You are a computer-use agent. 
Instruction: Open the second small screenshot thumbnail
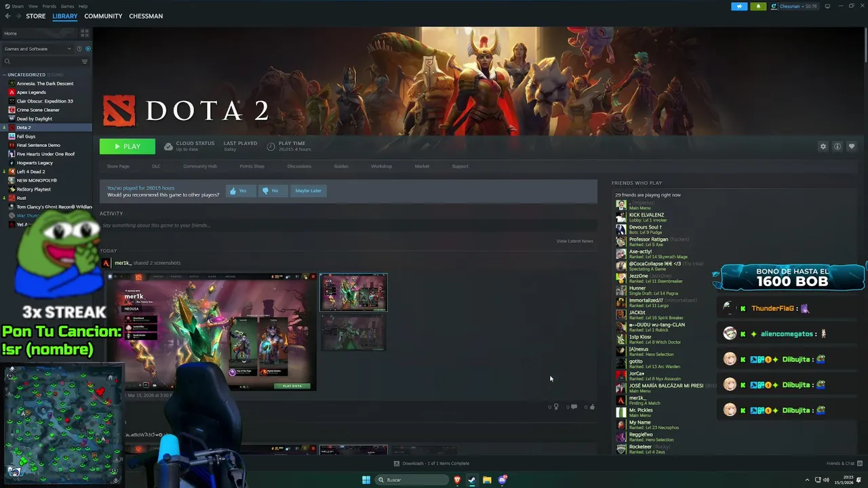point(353,332)
